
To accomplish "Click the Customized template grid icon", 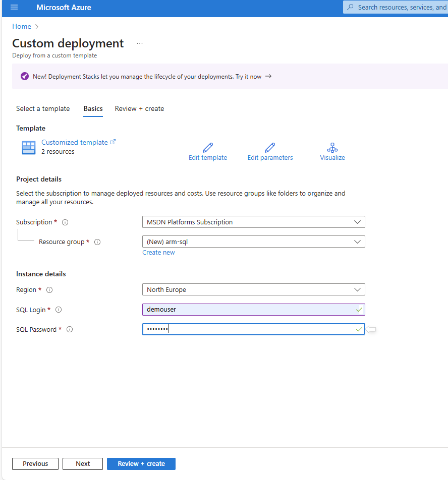I will coord(29,147).
